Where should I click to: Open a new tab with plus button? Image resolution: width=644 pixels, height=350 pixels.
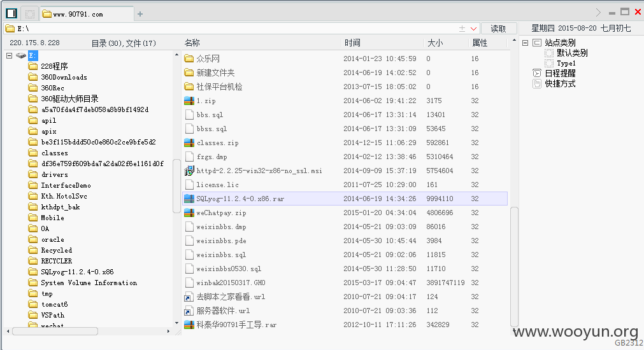[x=140, y=14]
